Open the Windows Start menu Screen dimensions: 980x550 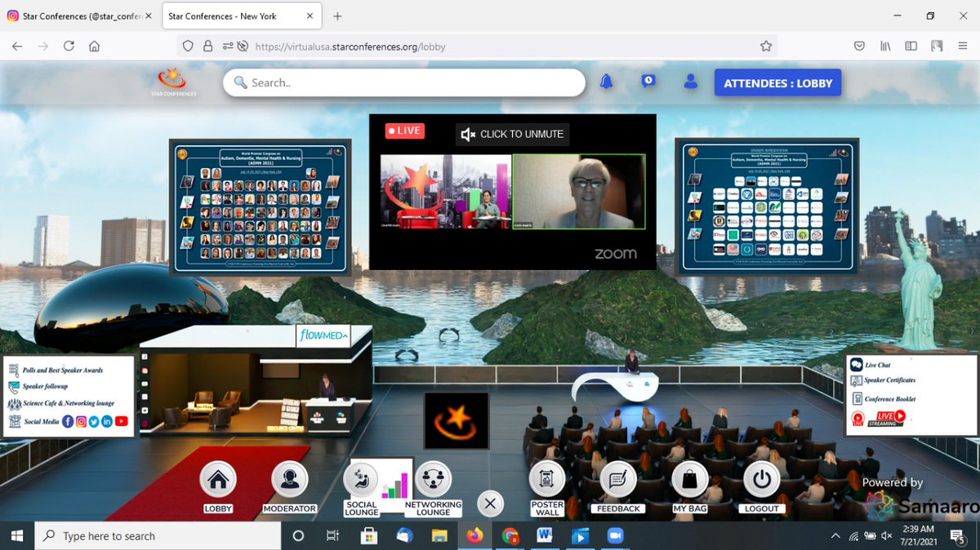pos(17,535)
